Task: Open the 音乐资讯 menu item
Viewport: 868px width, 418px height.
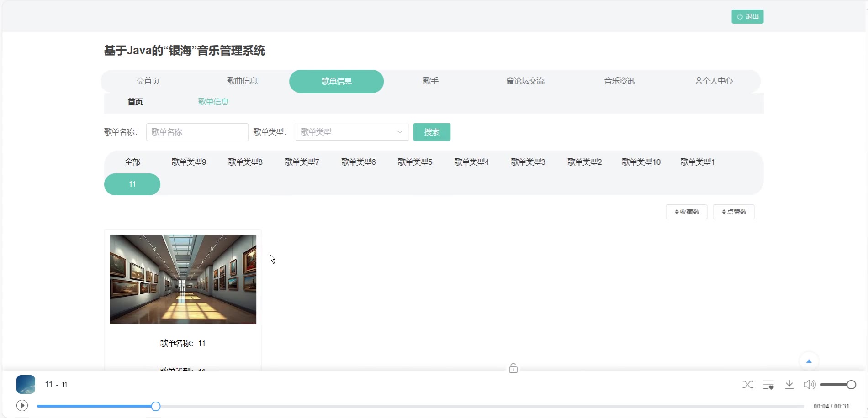Action: pyautogui.click(x=619, y=81)
